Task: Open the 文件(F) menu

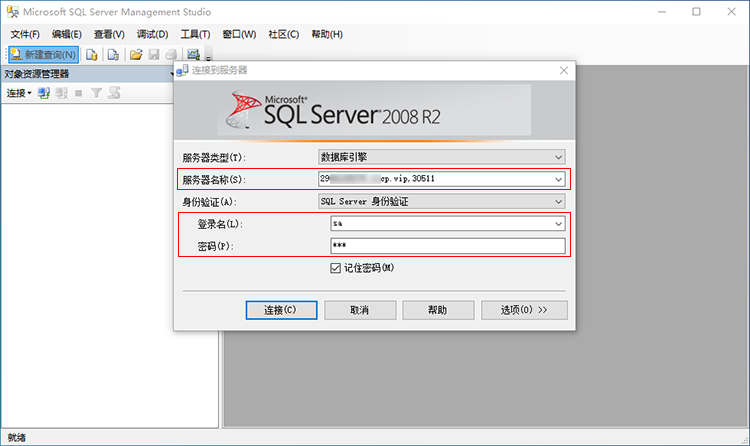Action: 25,34
